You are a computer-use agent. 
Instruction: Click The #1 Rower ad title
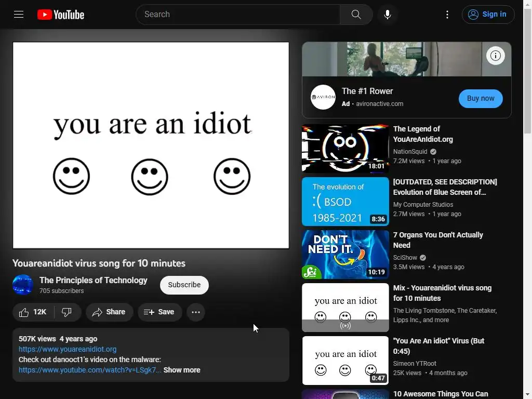[367, 91]
